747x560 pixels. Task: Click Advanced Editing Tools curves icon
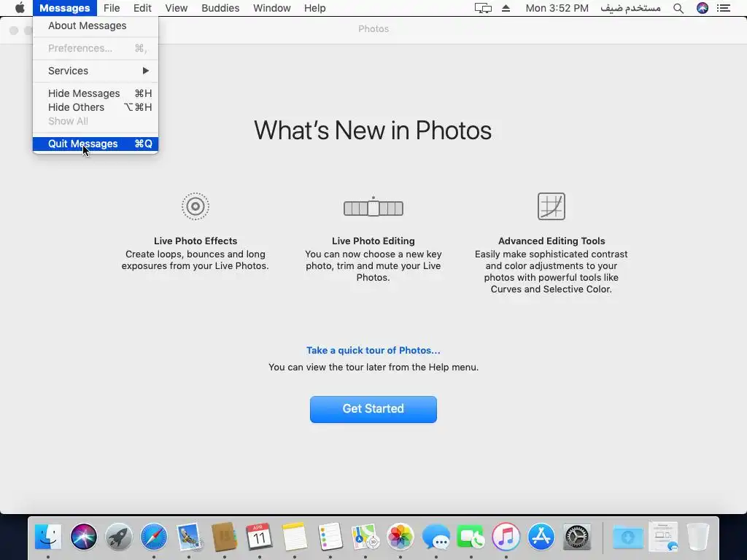pyautogui.click(x=551, y=206)
